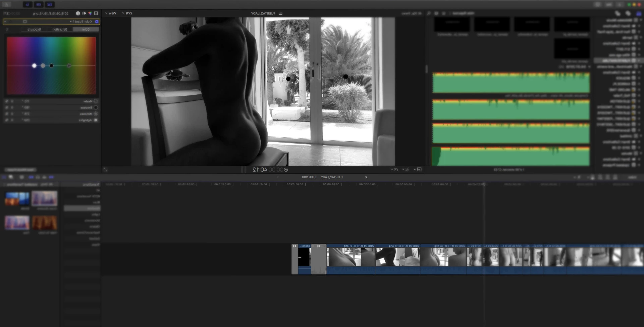Open the Audio inspector speaker icon
Viewport: 644px width, 327px height.
pyautogui.click(x=84, y=13)
